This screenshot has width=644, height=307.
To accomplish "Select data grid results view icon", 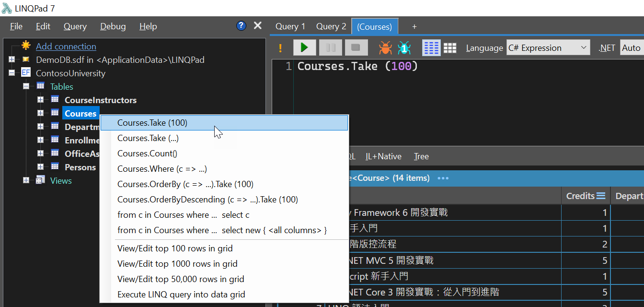I will [x=449, y=47].
